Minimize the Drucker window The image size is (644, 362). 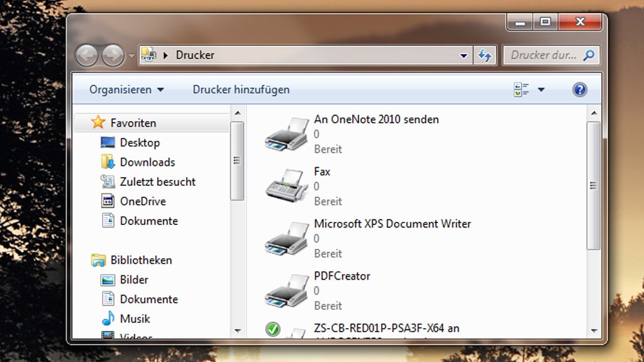pos(520,22)
